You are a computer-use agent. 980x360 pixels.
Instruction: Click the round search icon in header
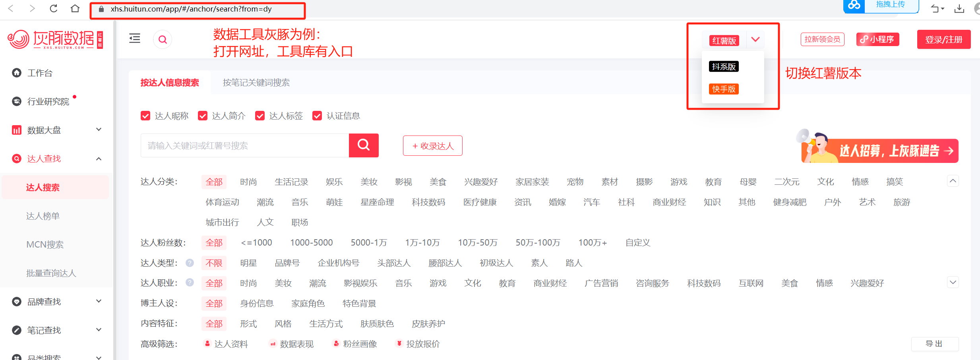[163, 39]
